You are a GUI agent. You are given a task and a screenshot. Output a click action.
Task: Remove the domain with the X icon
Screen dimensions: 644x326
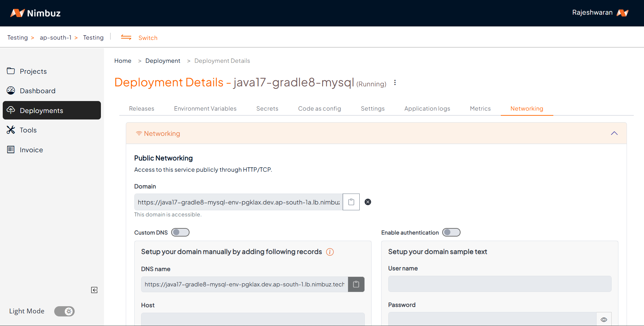tap(368, 202)
